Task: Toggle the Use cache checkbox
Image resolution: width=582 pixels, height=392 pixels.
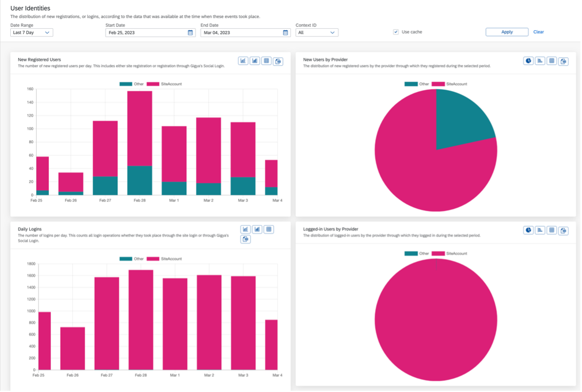Action: pyautogui.click(x=395, y=32)
